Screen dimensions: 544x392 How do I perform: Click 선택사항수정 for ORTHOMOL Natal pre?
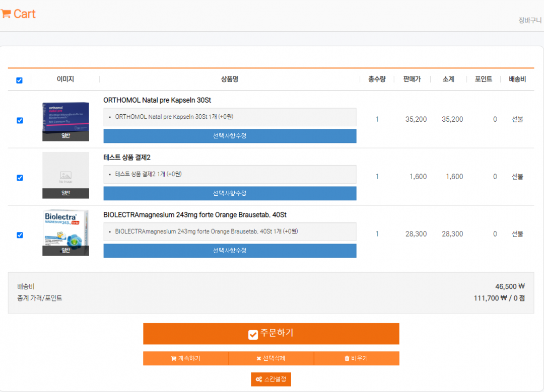coord(230,136)
